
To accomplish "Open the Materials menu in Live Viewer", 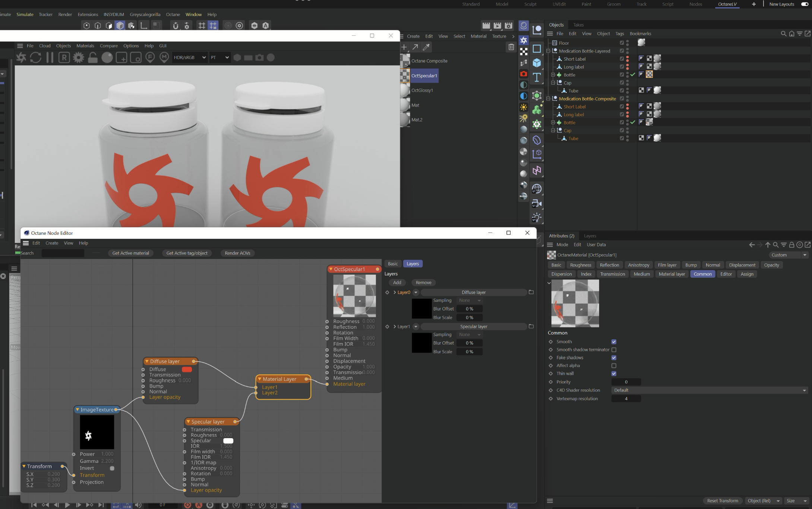I will [x=85, y=45].
